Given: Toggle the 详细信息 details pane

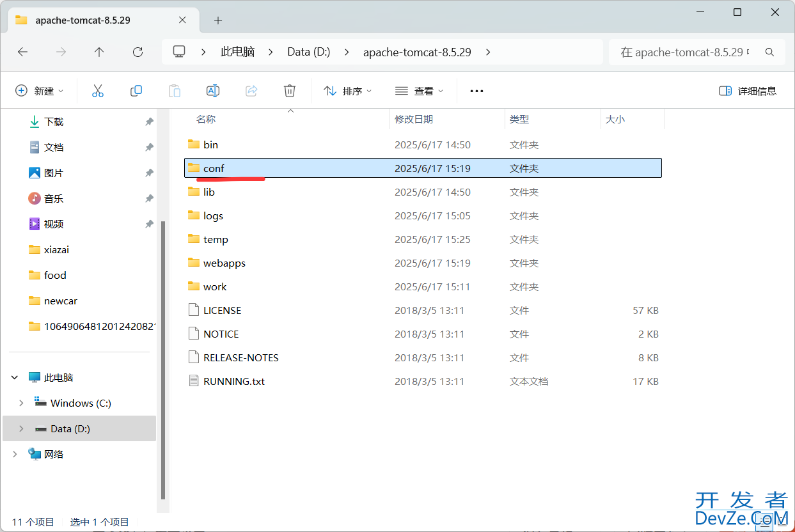Looking at the screenshot, I should [748, 91].
